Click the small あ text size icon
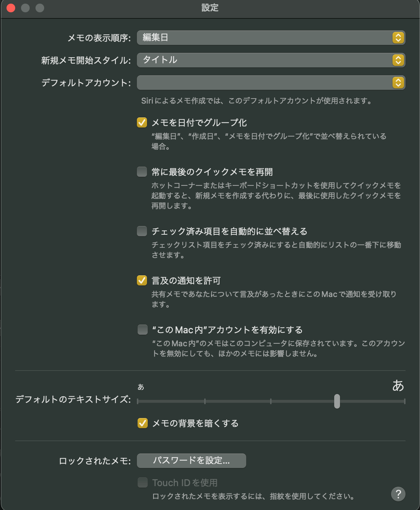This screenshot has height=510, width=420. (141, 387)
